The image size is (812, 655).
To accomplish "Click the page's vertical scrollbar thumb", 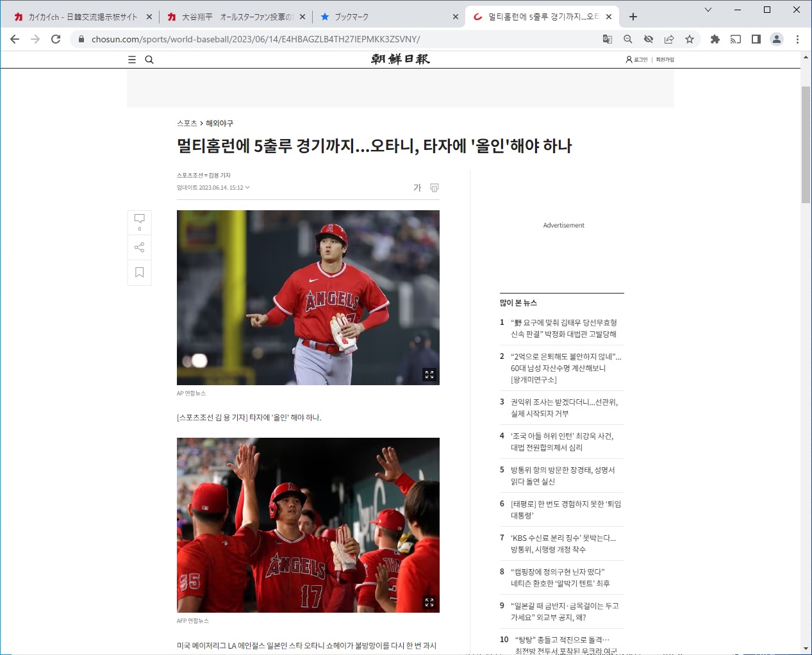I will click(806, 144).
